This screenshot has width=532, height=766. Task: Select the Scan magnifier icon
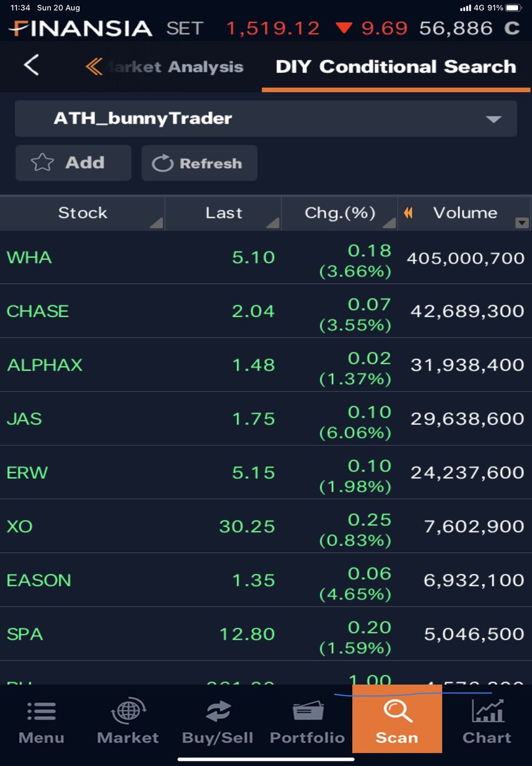point(397,710)
